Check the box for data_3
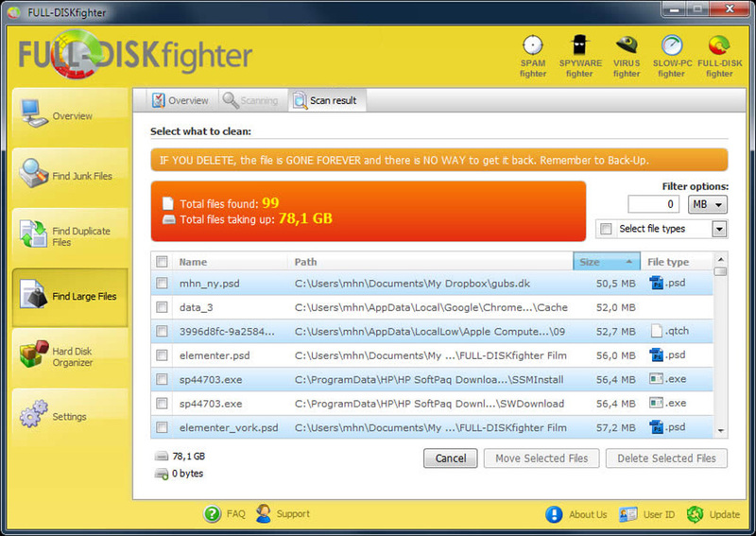The image size is (756, 536). [162, 307]
